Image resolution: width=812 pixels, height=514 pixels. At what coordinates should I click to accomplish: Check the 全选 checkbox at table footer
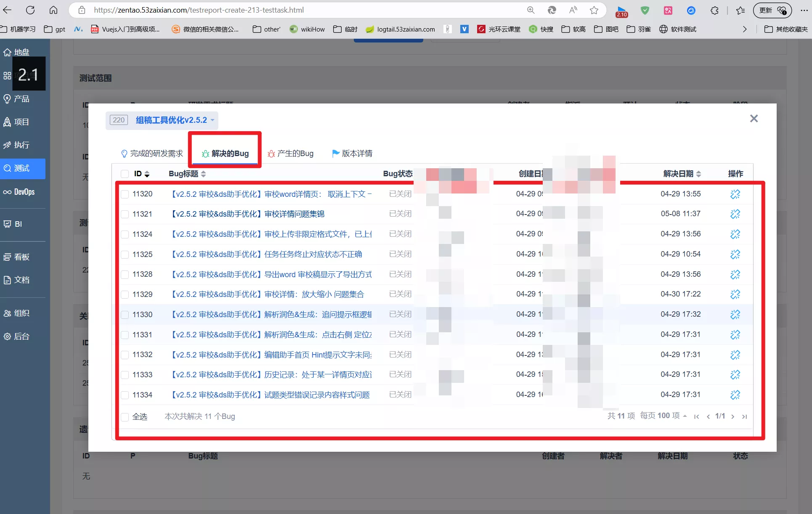click(125, 417)
